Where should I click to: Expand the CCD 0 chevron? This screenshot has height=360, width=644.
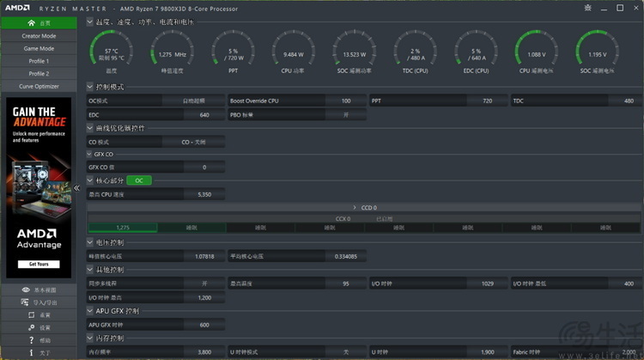pyautogui.click(x=355, y=208)
